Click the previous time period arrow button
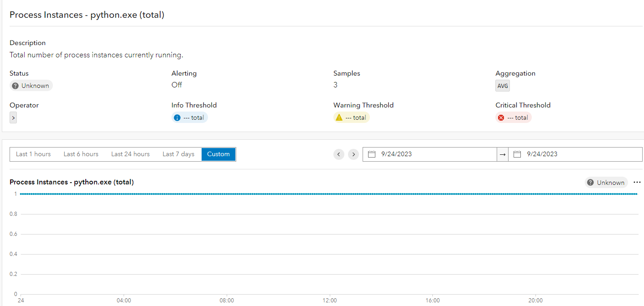 pyautogui.click(x=338, y=154)
